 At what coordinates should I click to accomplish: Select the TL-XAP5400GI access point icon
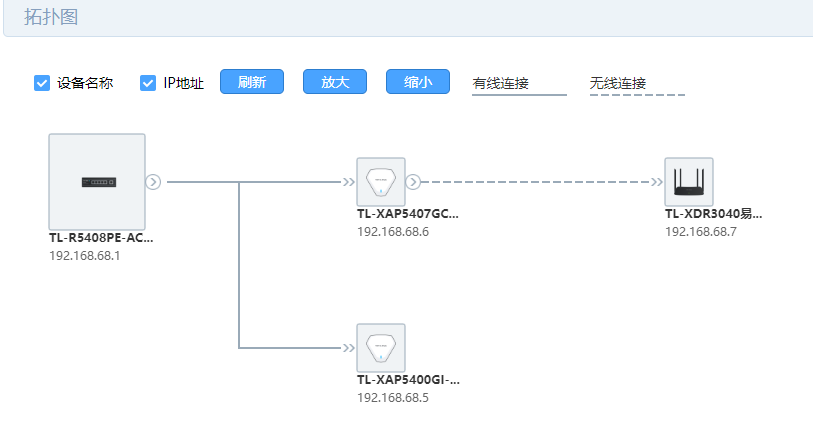(x=381, y=348)
